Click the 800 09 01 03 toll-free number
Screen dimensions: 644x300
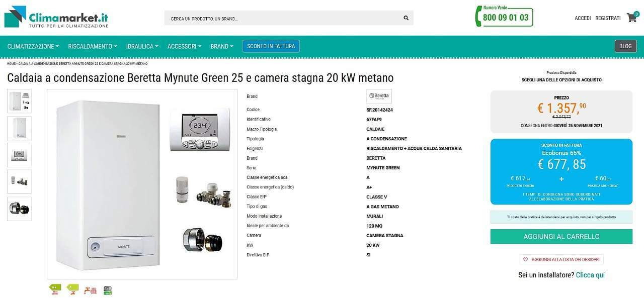(x=506, y=18)
